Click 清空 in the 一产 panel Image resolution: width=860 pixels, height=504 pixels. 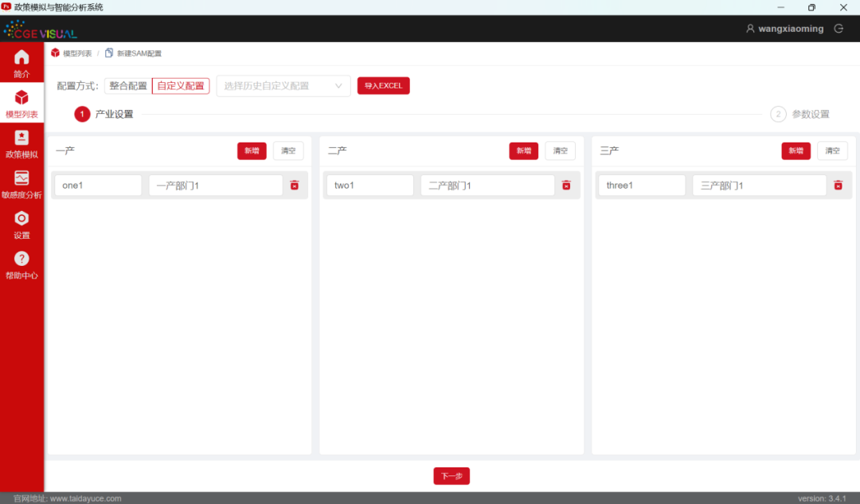click(x=288, y=150)
